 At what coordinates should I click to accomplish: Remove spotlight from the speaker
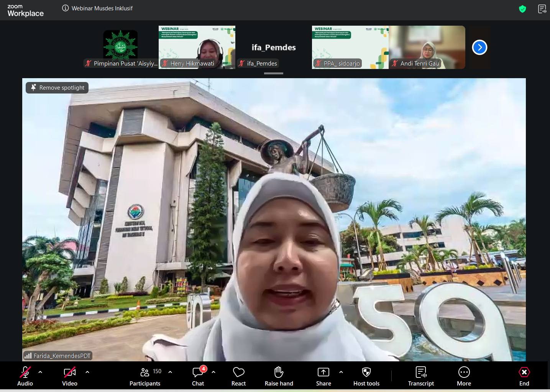57,88
